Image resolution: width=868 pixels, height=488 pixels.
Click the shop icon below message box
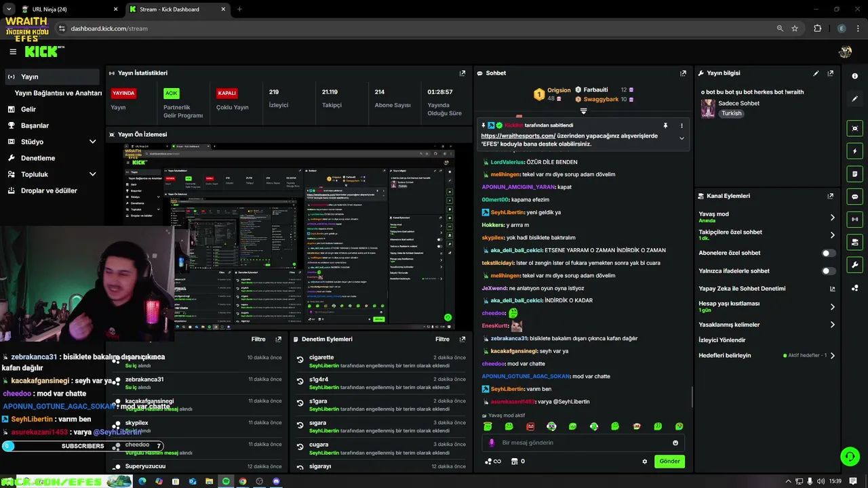514,462
